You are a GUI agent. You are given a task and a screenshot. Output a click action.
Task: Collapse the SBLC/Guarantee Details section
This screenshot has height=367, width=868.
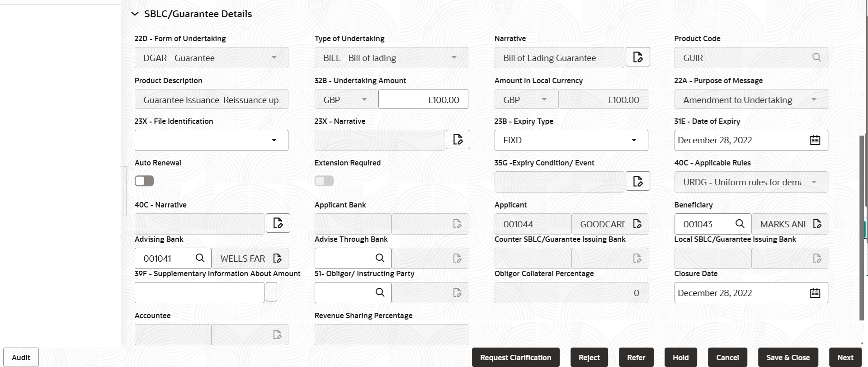coord(134,14)
